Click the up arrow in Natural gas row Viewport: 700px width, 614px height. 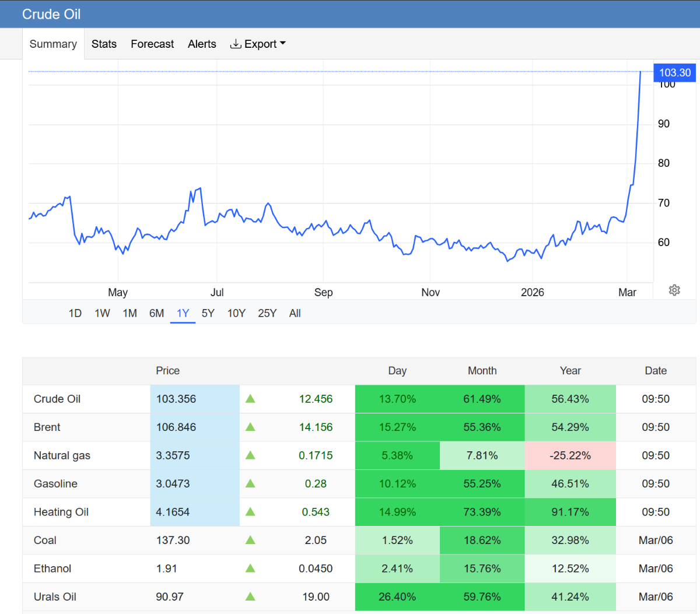250,455
